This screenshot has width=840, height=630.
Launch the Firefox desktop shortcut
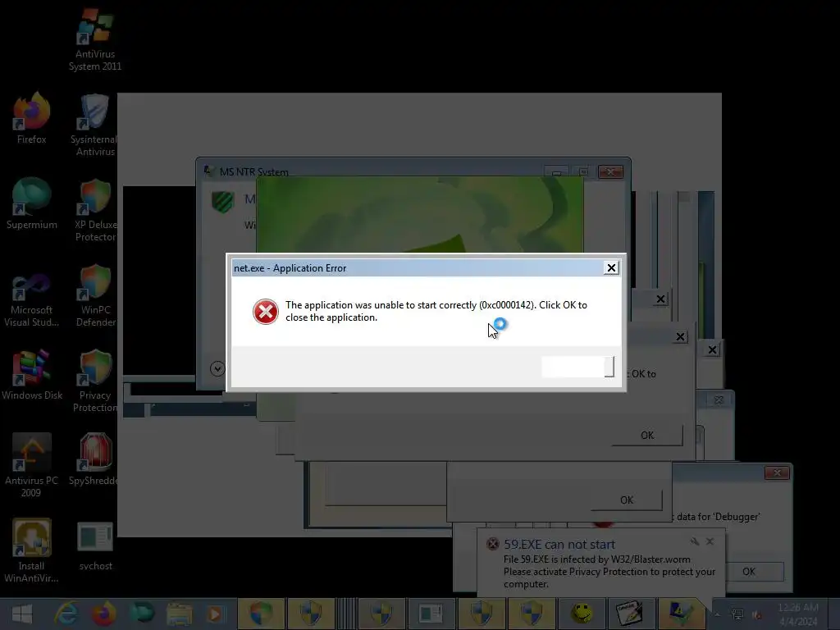(32, 118)
